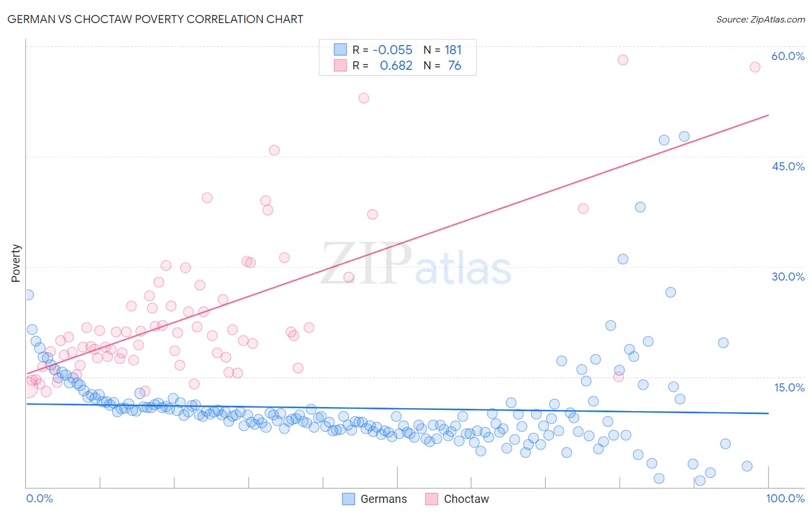Click the 30.0% y-axis tick label
This screenshot has height=515, width=812.
point(788,277)
